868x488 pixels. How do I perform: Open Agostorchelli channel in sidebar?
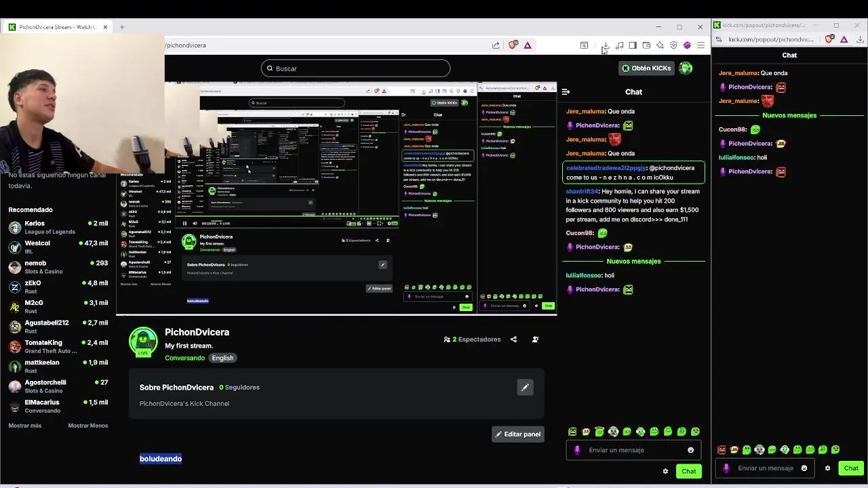click(58, 386)
